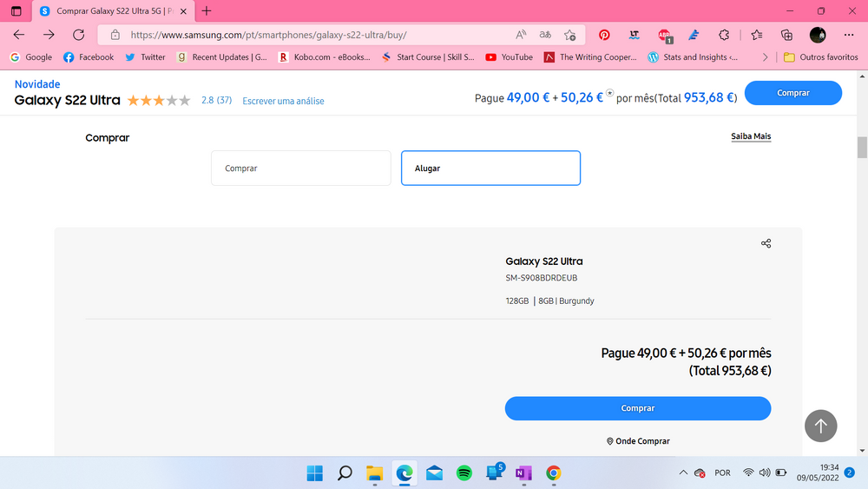Open Start Course Skillshare bookmark
The image size is (868, 489).
pos(428,57)
